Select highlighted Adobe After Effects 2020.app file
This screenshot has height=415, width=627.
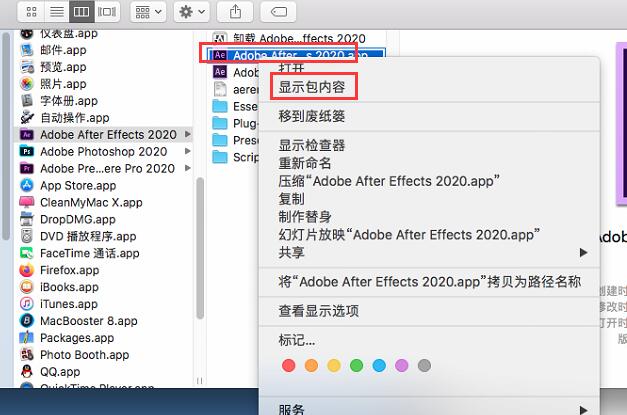(296, 55)
